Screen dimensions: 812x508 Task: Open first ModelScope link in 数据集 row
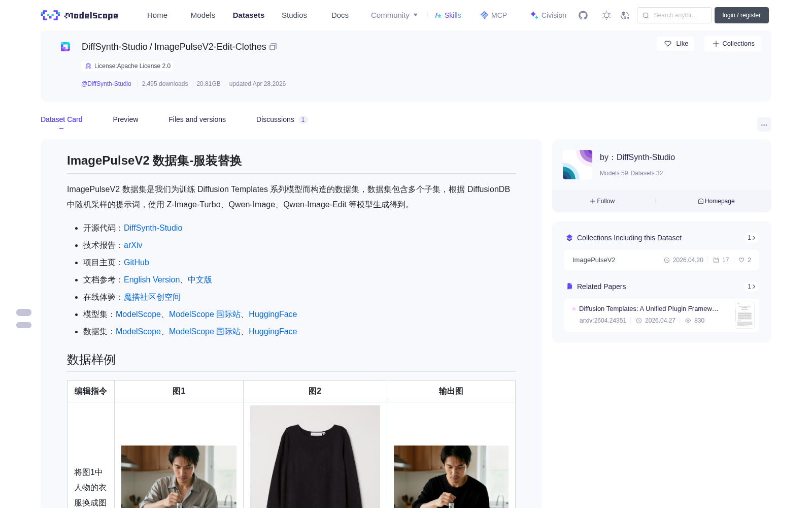pyautogui.click(x=138, y=332)
